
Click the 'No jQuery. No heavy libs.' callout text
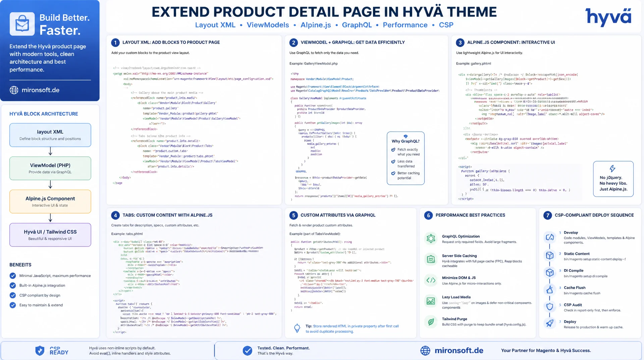pyautogui.click(x=613, y=180)
